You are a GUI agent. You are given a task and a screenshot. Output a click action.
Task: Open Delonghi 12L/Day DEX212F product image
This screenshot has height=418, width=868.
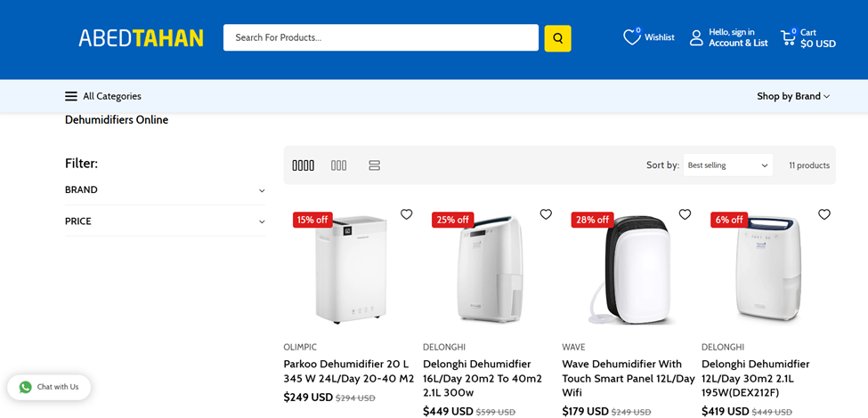point(767,269)
